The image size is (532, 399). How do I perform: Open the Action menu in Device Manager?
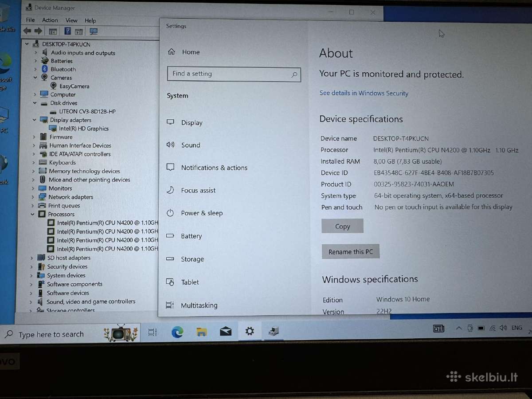pos(50,20)
